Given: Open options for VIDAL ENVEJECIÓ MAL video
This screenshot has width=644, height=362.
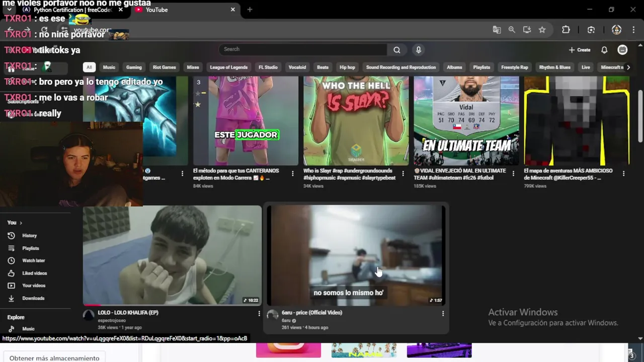Looking at the screenshot, I should pyautogui.click(x=513, y=173).
